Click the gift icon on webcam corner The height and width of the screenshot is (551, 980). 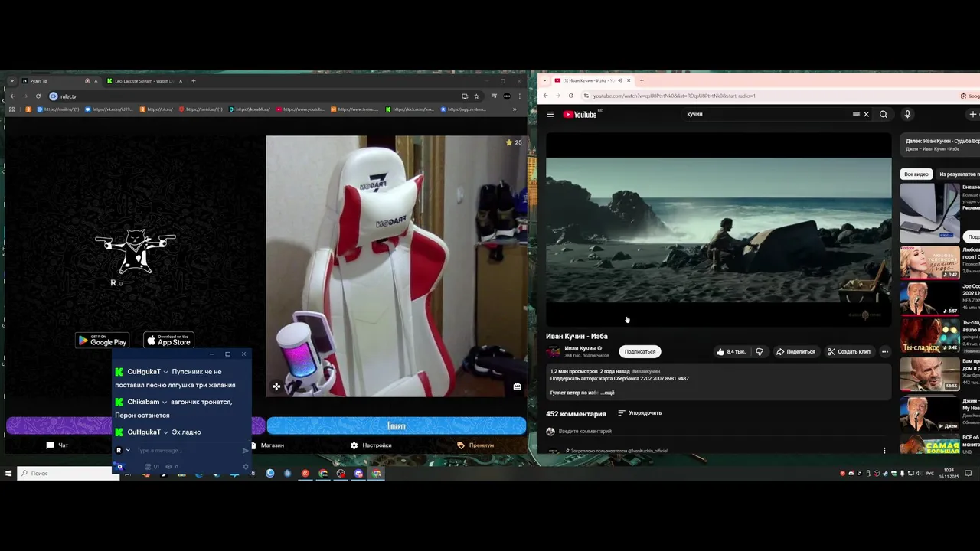pyautogui.click(x=517, y=386)
